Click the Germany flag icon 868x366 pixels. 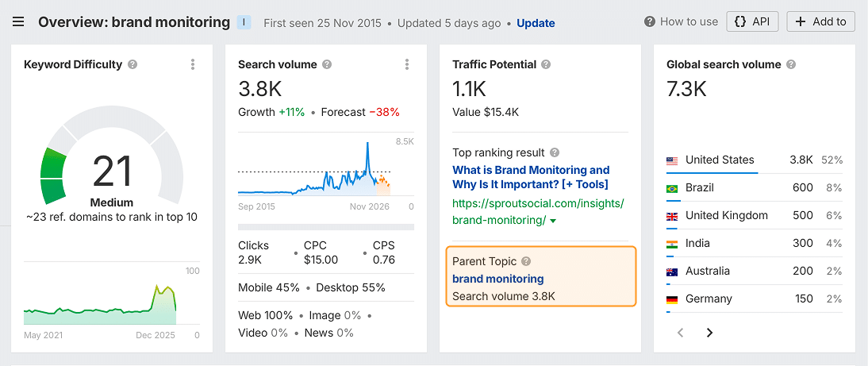[x=672, y=299]
